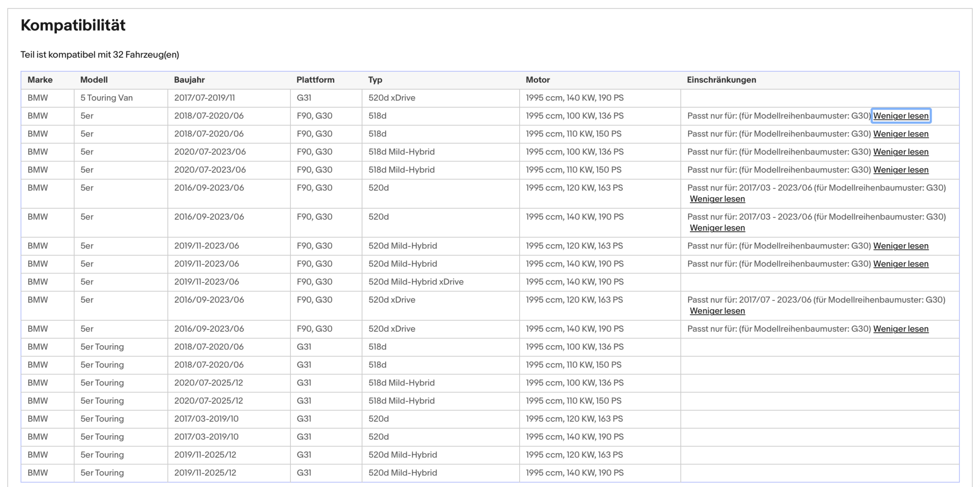
Task: Click 'Weniger lesen' for 518d Mild-Hybrid 110 KW 5er
Action: pyautogui.click(x=901, y=170)
